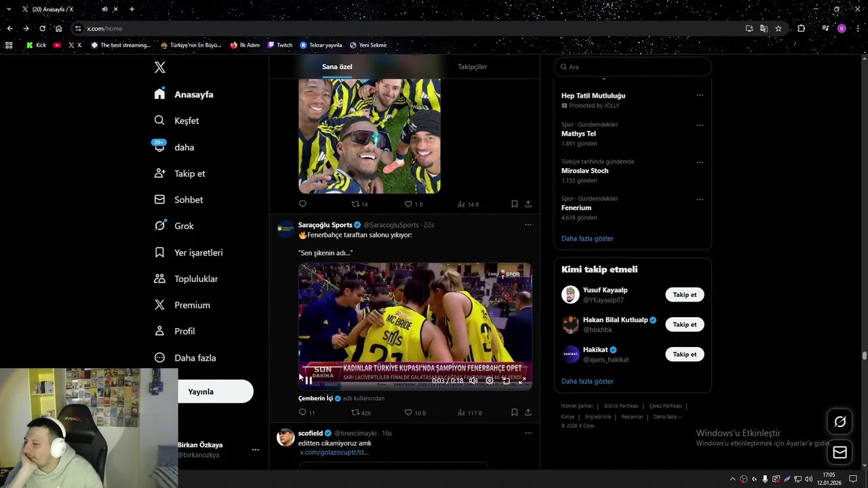Image resolution: width=868 pixels, height=488 pixels.
Task: Open video settings gear
Action: click(490, 381)
